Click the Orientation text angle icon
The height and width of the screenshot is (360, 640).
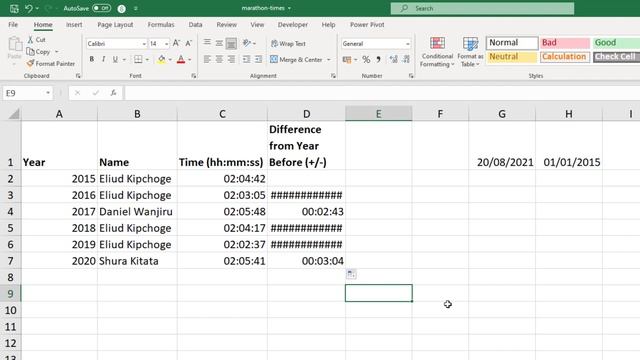(247, 43)
